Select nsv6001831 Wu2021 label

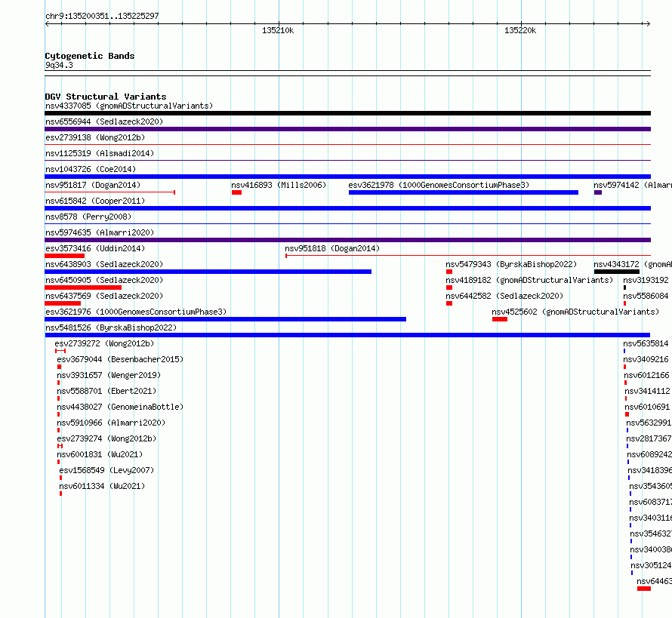pyautogui.click(x=100, y=454)
